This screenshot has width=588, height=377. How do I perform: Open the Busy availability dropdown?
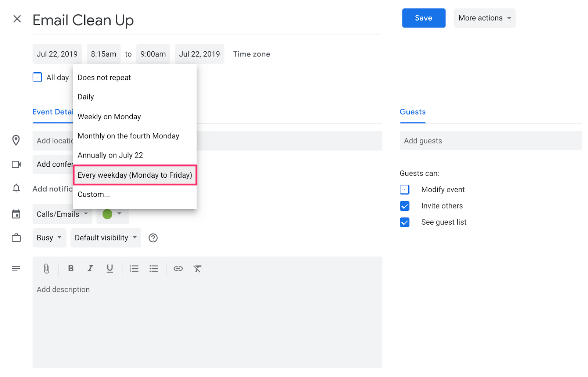point(49,238)
